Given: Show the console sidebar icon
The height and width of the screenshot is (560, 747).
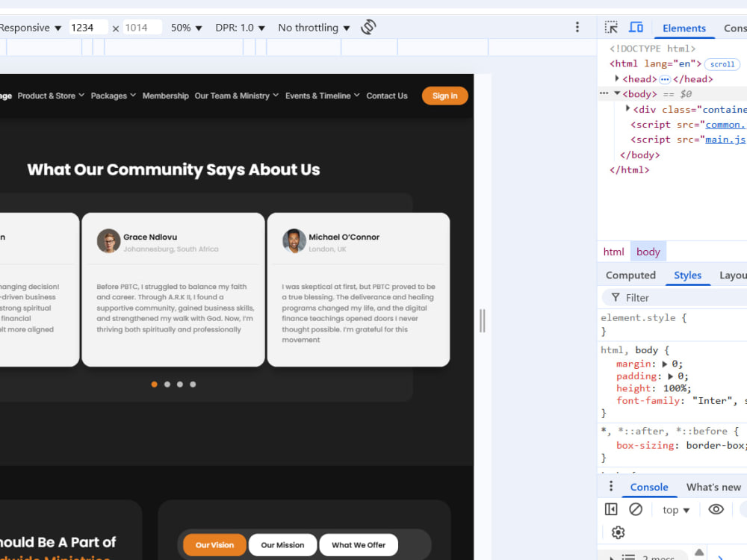Looking at the screenshot, I should coord(611,509).
